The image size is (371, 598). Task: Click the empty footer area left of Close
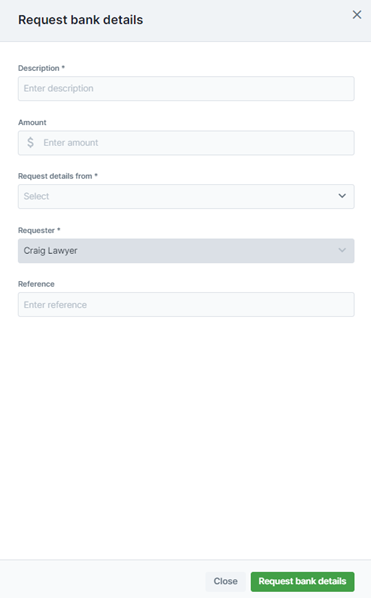click(x=103, y=580)
